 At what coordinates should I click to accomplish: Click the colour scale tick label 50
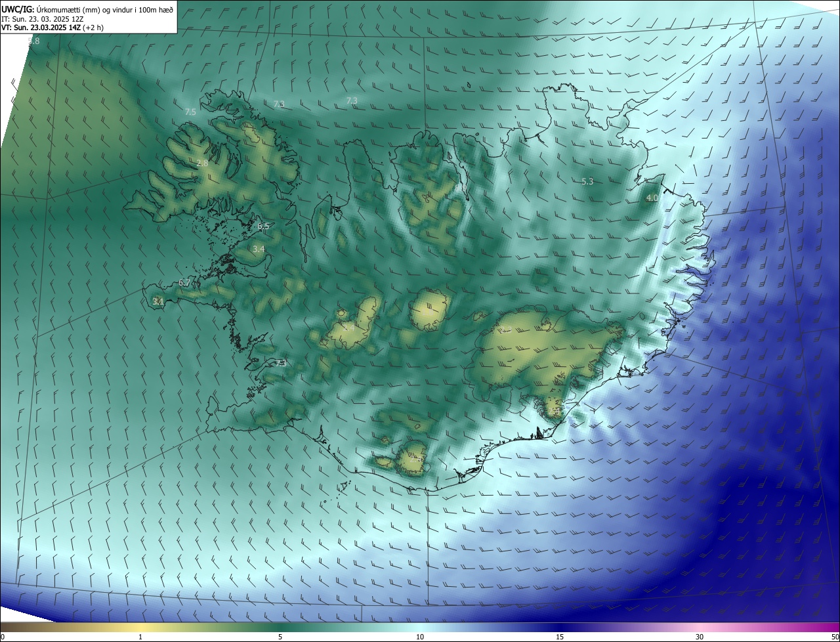tap(835, 637)
